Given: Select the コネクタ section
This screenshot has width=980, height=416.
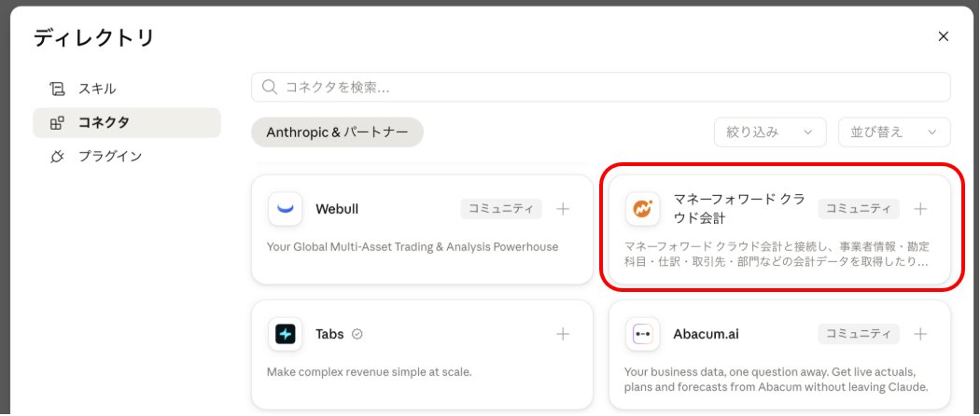Looking at the screenshot, I should pos(127,122).
